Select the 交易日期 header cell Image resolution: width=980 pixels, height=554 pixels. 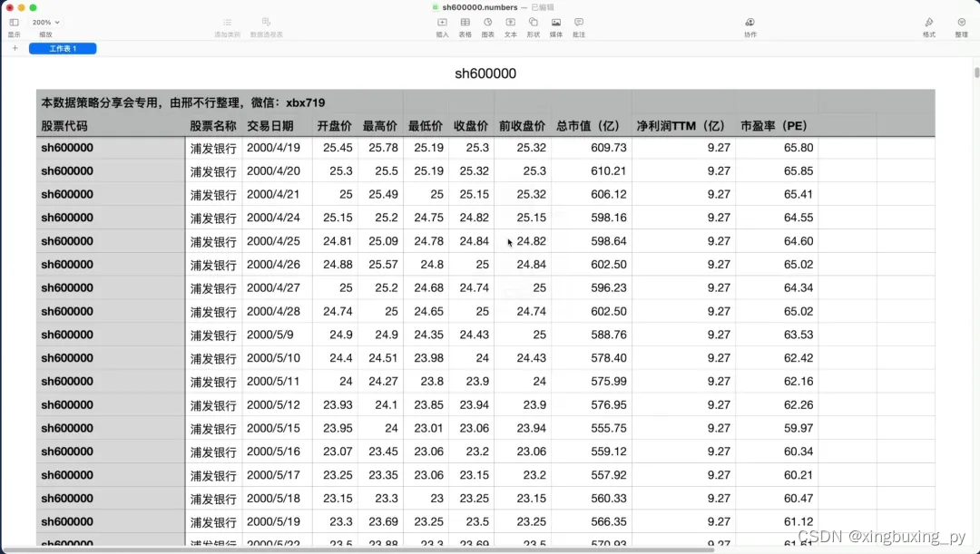tap(277, 125)
